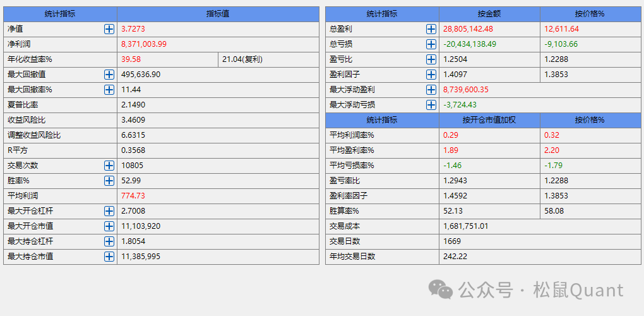Click the 指标值 column header
This screenshot has height=316, width=644.
coord(218,14)
